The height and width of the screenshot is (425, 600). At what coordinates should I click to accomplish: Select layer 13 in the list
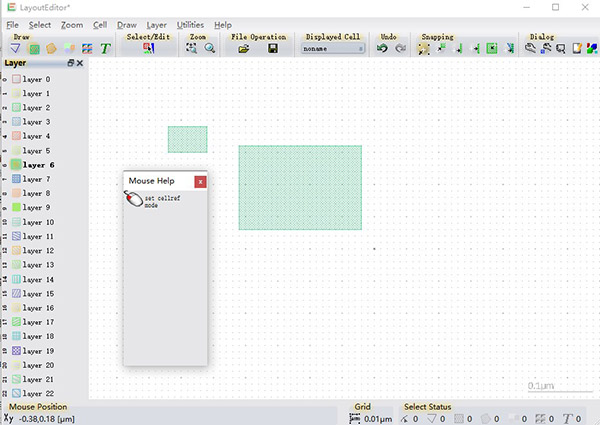coord(38,264)
